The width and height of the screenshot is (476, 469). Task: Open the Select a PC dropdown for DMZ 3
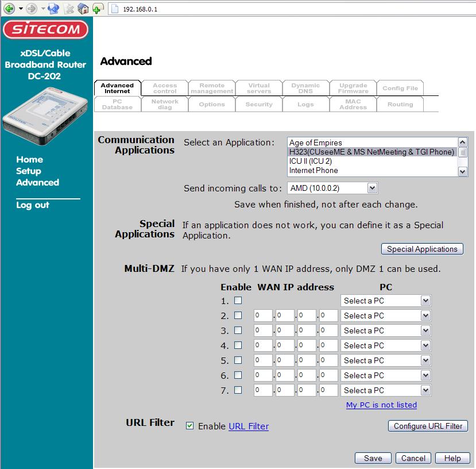pyautogui.click(x=385, y=330)
